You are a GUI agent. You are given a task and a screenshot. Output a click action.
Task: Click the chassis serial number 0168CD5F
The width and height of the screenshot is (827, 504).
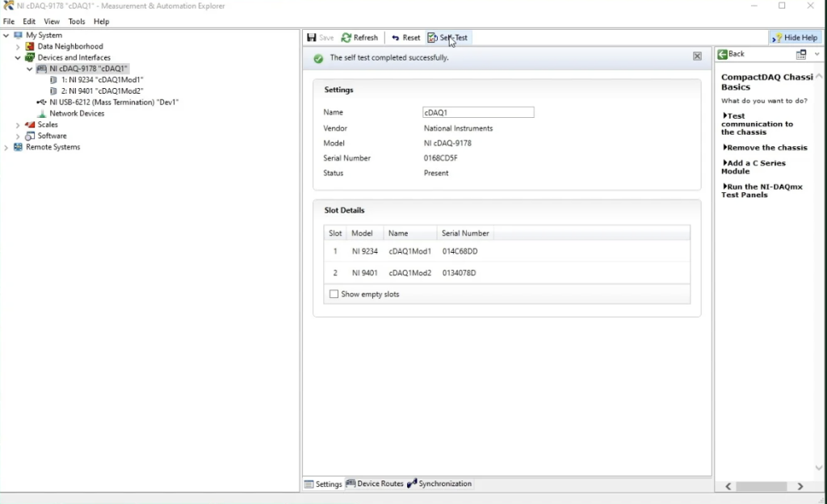(x=441, y=158)
